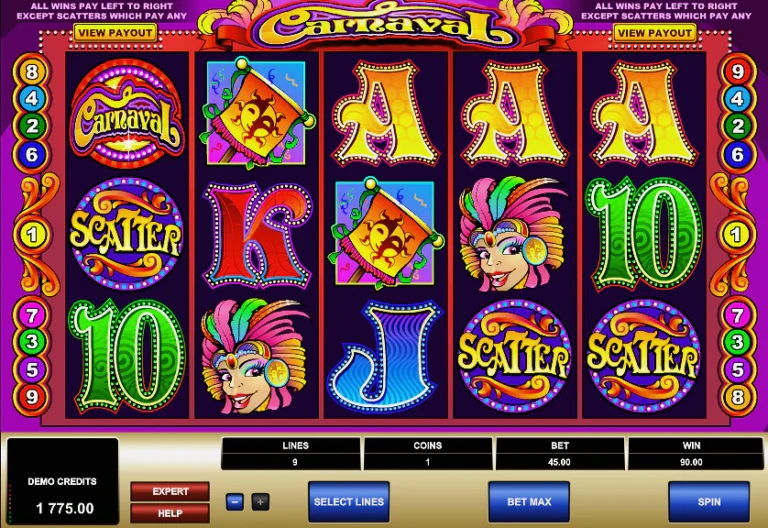Open the right View Payout table
Screen dimensions: 768x528
point(655,33)
